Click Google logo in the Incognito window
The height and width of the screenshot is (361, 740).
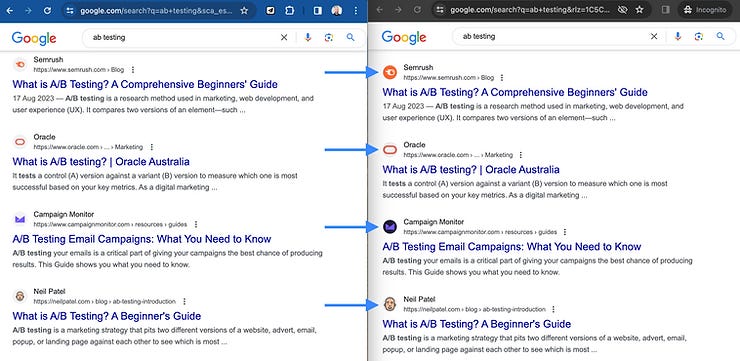pyautogui.click(x=404, y=37)
